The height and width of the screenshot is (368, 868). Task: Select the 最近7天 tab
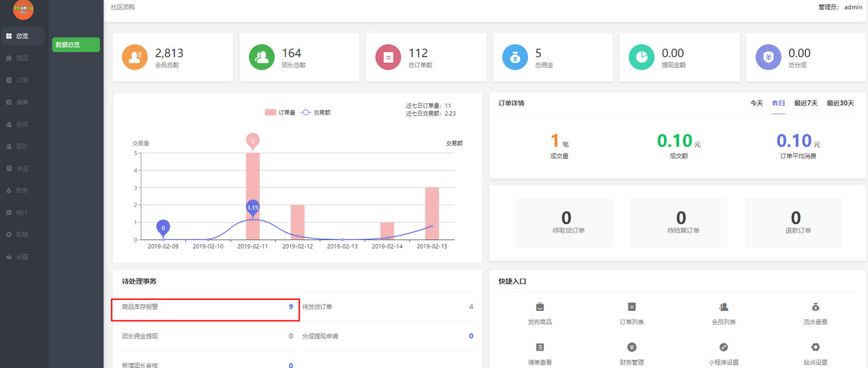tap(806, 103)
